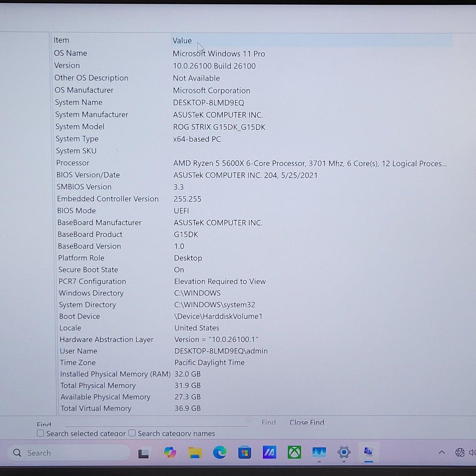The width and height of the screenshot is (476, 476).
Task: Select value C:\WINDOWS\system32
Action: (215, 305)
